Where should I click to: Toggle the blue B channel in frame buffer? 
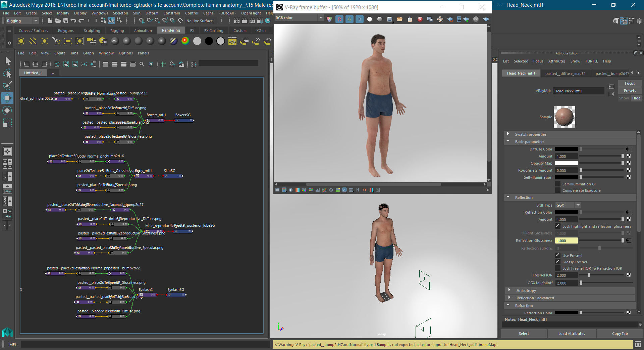(x=360, y=19)
